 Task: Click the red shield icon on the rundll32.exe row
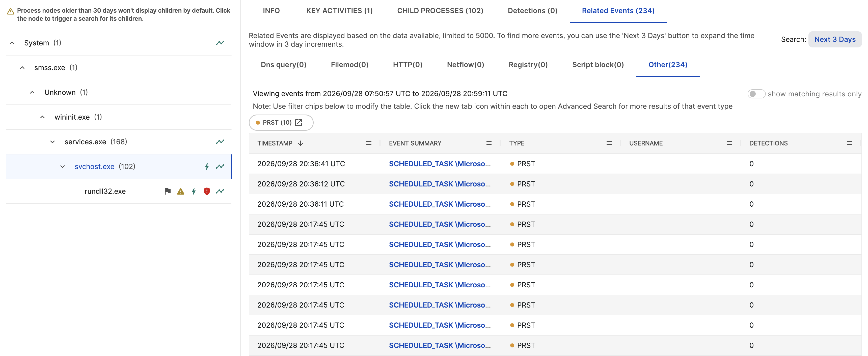tap(207, 191)
